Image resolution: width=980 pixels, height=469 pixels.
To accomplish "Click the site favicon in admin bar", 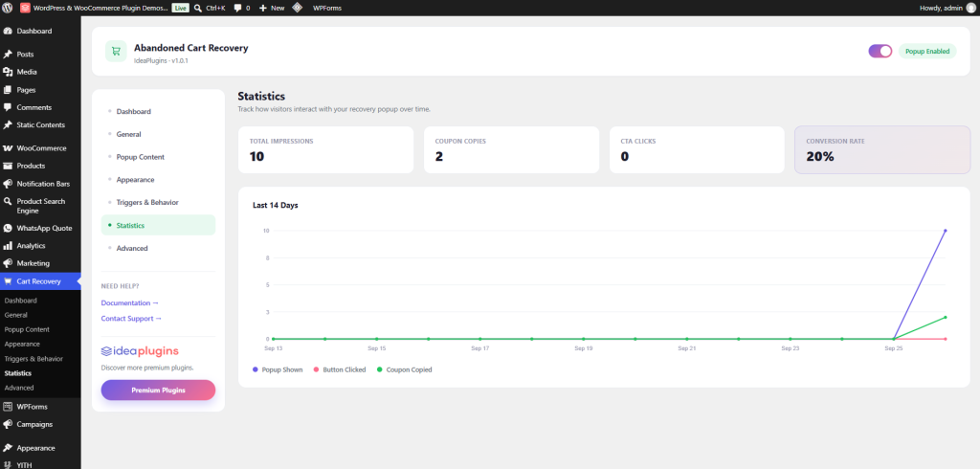I will click(x=25, y=8).
